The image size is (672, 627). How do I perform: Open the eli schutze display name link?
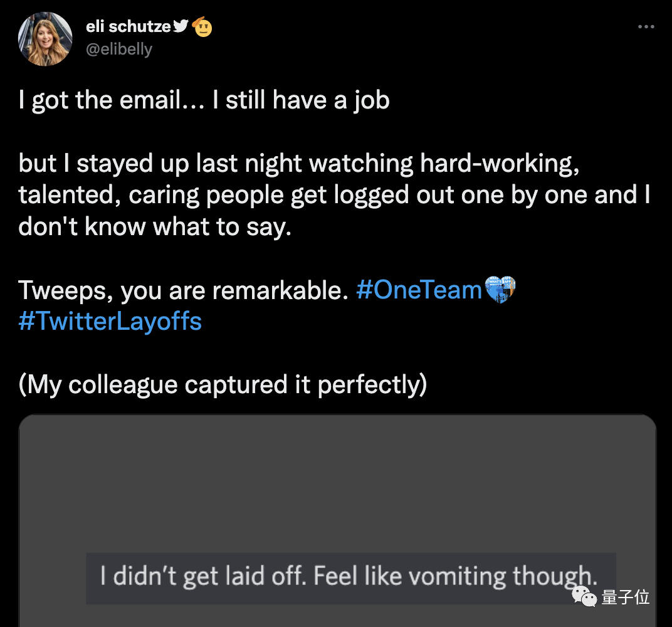coord(128,27)
